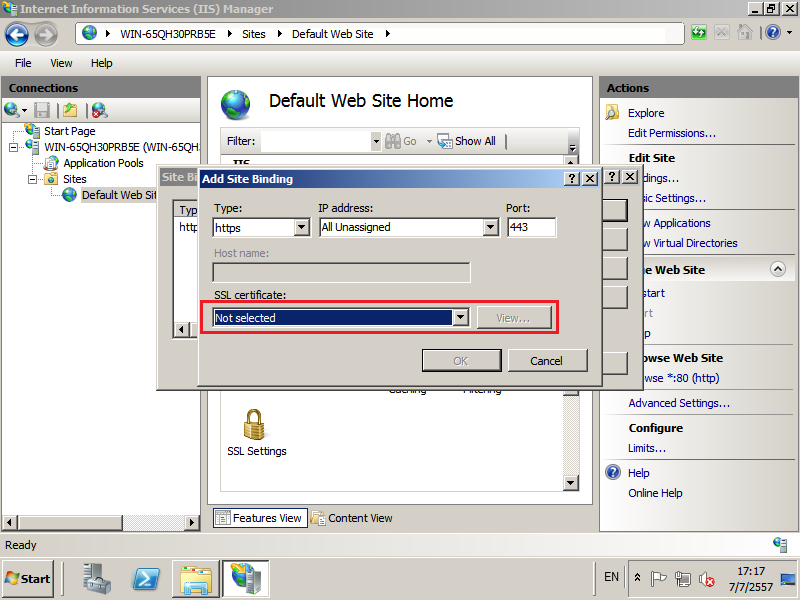This screenshot has height=600, width=800.
Task: Expand the IP address combo box
Action: tap(490, 228)
